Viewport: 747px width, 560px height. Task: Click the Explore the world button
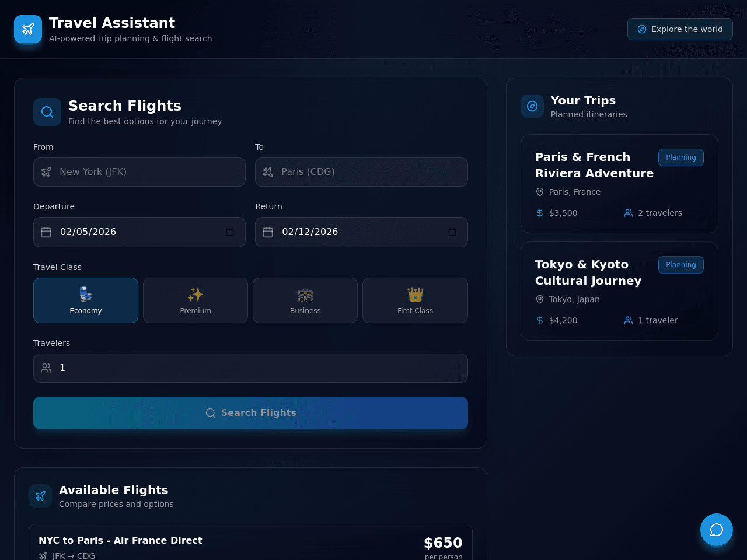(680, 29)
